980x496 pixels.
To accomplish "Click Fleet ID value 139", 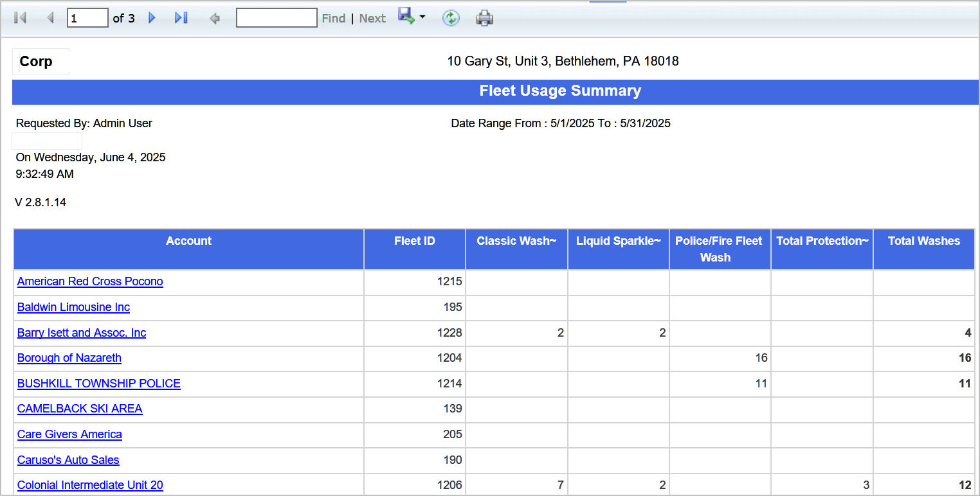I will point(453,409).
